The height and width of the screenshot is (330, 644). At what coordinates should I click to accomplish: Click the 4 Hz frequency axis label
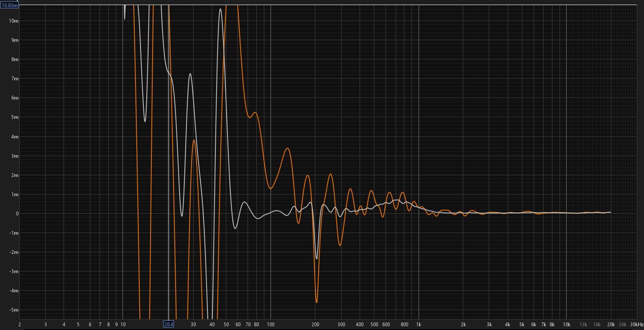64,325
